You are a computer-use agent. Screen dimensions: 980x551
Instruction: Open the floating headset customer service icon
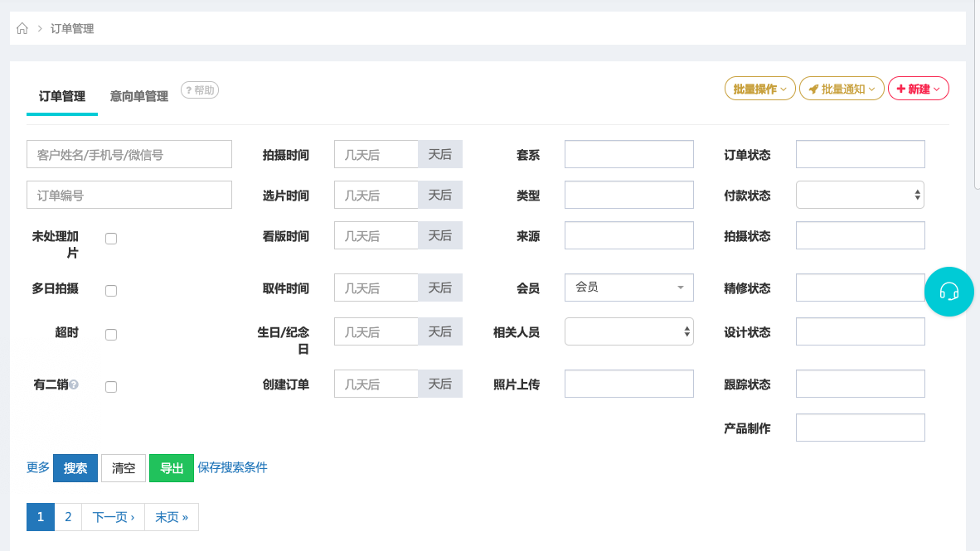click(x=949, y=292)
